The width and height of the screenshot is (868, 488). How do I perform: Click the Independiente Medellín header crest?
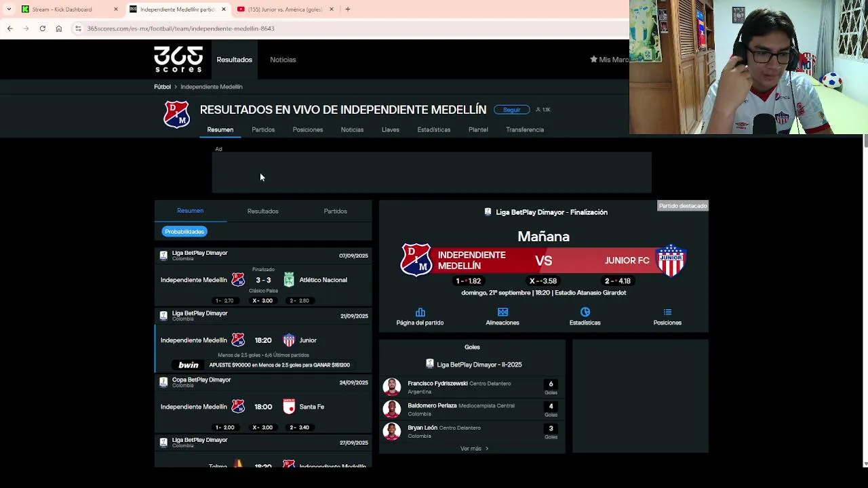coord(176,115)
